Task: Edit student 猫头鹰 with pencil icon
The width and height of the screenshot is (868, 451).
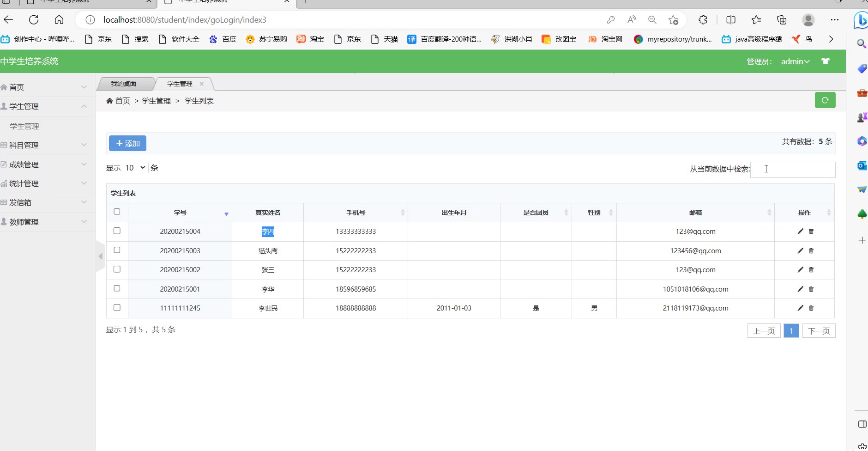Action: [800, 251]
